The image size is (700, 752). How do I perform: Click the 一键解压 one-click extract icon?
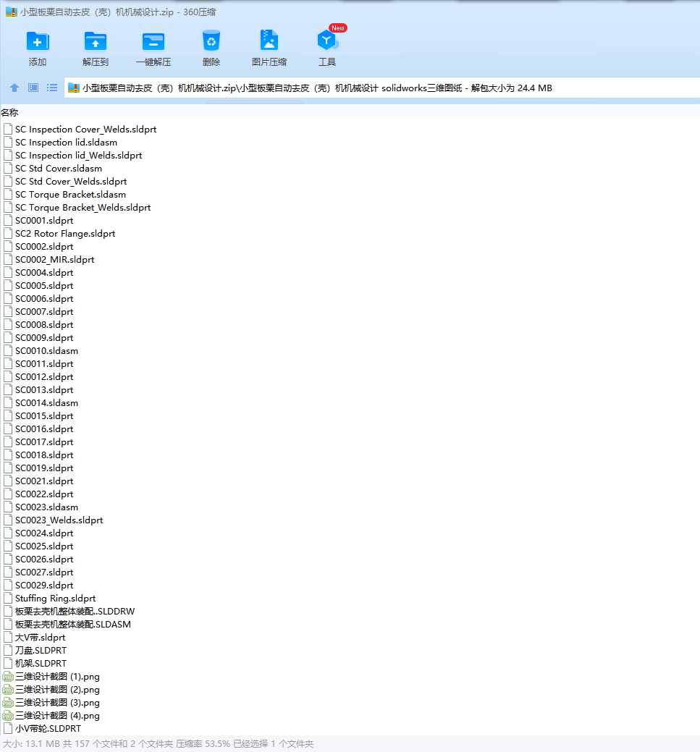click(153, 41)
